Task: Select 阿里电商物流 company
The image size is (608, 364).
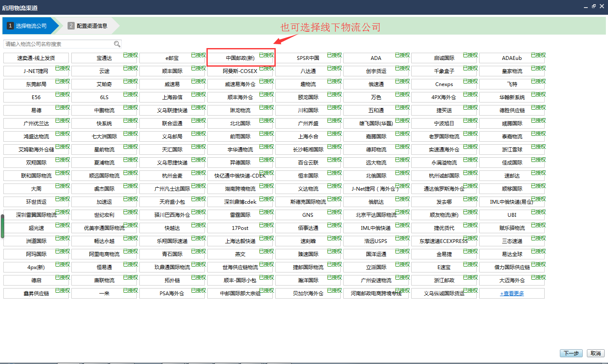Action: (x=104, y=254)
